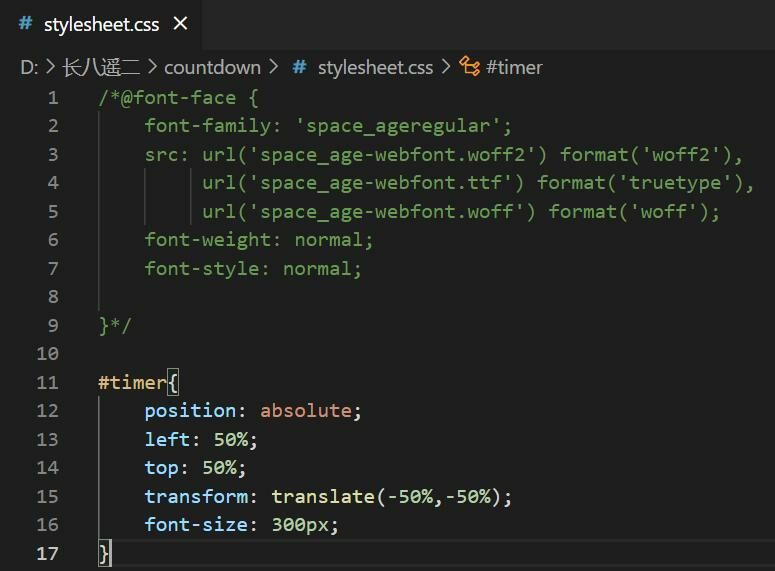The height and width of the screenshot is (571, 775).
Task: Expand the countdown folder breadcrumb
Action: 211,67
